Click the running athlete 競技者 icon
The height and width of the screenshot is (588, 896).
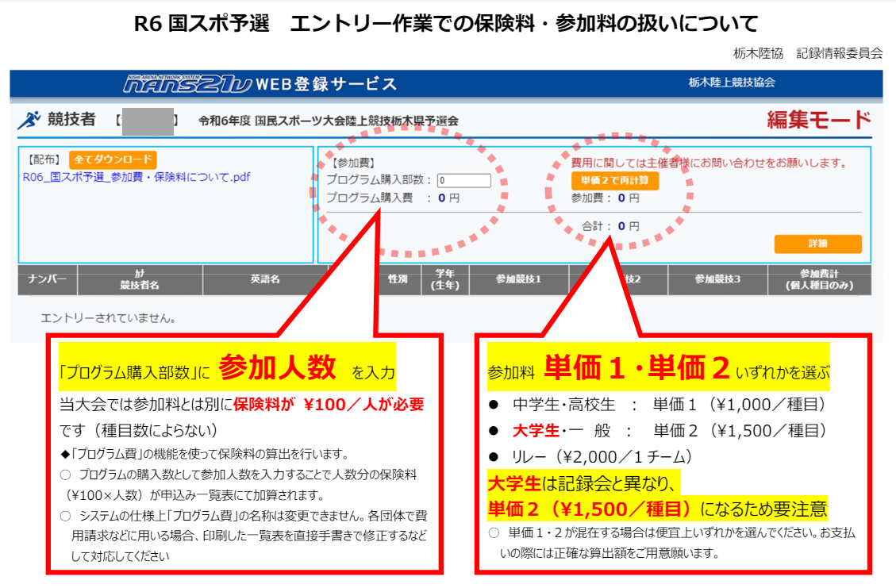[29, 120]
